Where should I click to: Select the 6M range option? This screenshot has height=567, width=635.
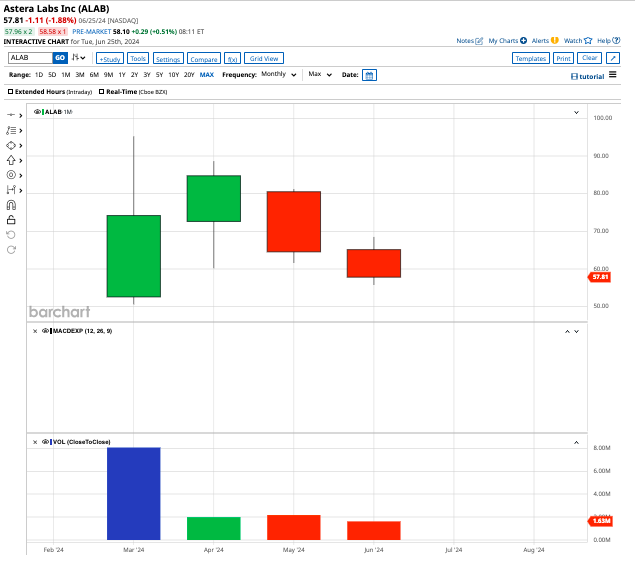[93, 75]
